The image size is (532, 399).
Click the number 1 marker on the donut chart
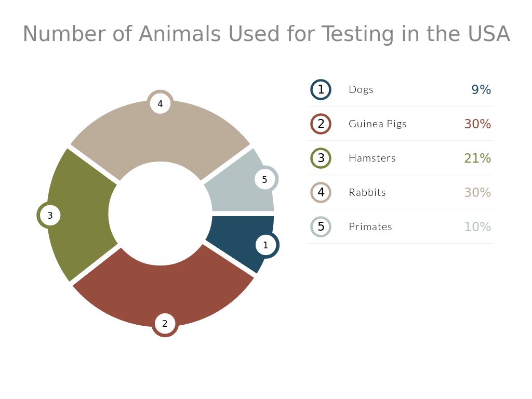[x=266, y=245]
